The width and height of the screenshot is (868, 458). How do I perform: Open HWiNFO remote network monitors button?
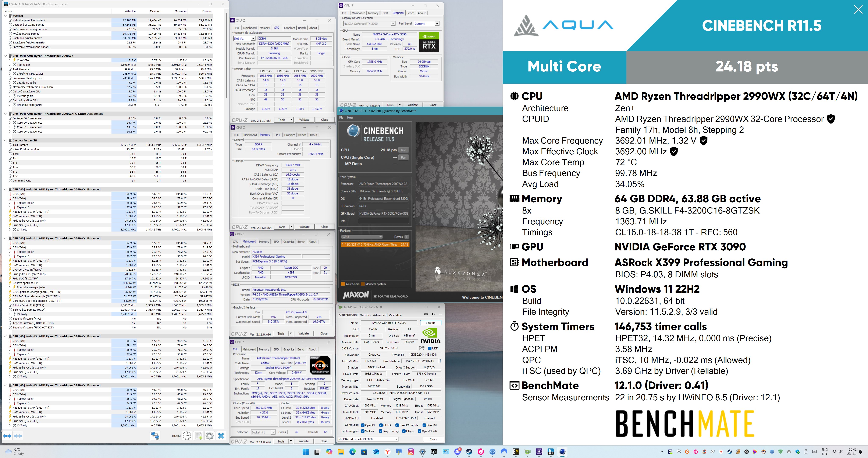pyautogui.click(x=155, y=436)
